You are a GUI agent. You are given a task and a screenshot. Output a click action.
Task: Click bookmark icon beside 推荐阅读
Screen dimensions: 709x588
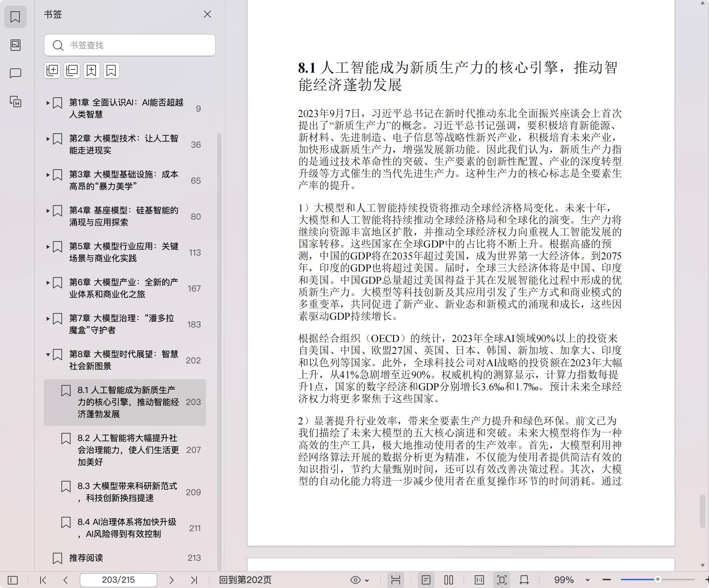[x=57, y=558]
